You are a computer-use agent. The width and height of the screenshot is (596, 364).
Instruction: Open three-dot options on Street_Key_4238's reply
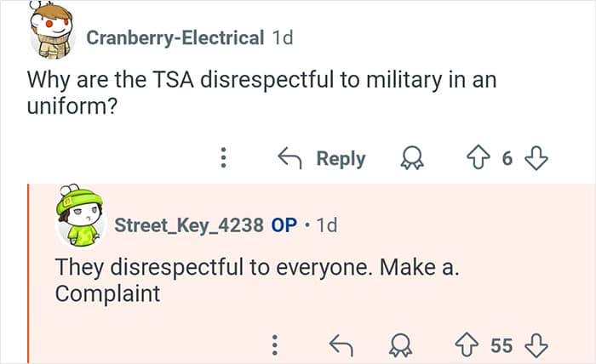pos(275,344)
